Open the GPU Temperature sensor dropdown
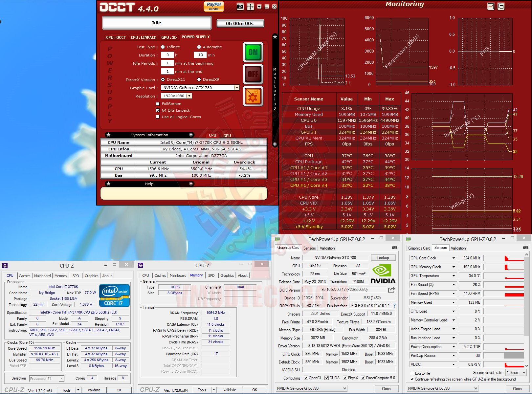 coord(454,276)
